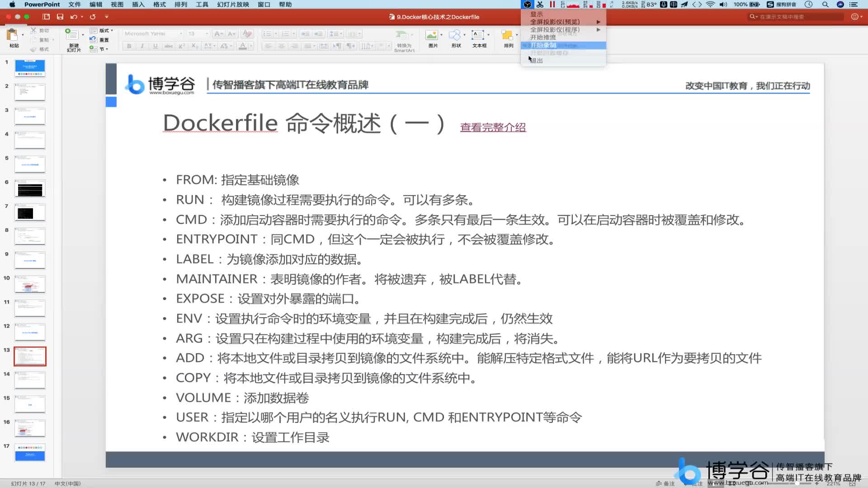Open the line spacing dropdown
The width and height of the screenshot is (868, 488).
[x=336, y=34]
